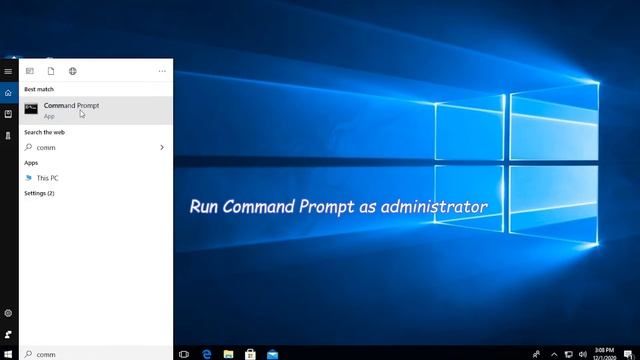Click the People icon in system tray

pos(536,354)
